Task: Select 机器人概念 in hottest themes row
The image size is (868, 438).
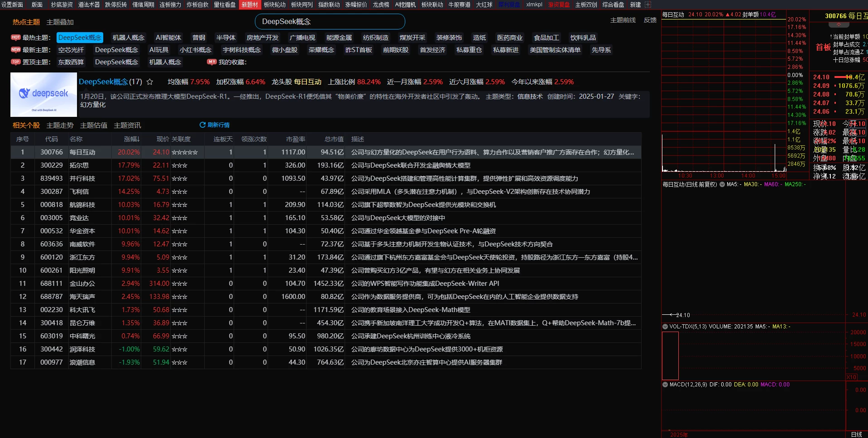Action: pos(129,38)
